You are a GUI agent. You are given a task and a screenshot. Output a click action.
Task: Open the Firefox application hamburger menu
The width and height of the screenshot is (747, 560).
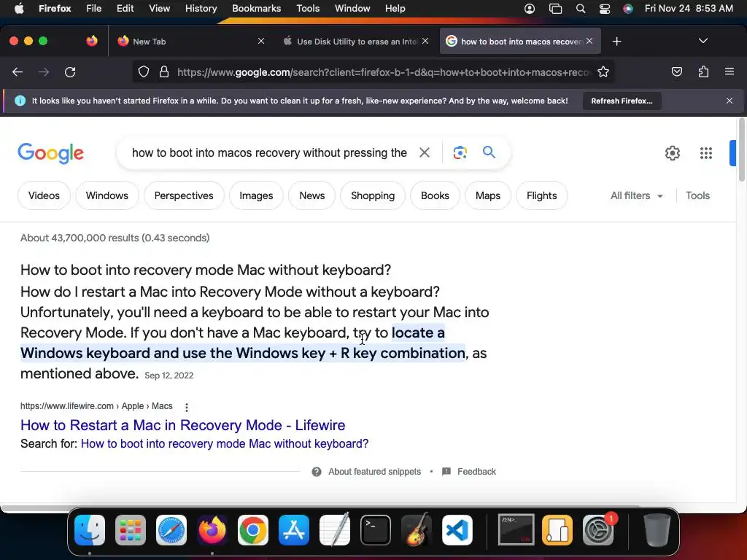tap(729, 72)
